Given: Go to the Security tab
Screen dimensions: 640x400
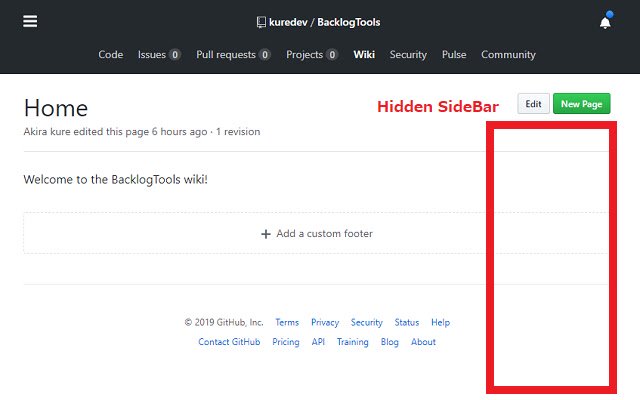Looking at the screenshot, I should pyautogui.click(x=408, y=55).
